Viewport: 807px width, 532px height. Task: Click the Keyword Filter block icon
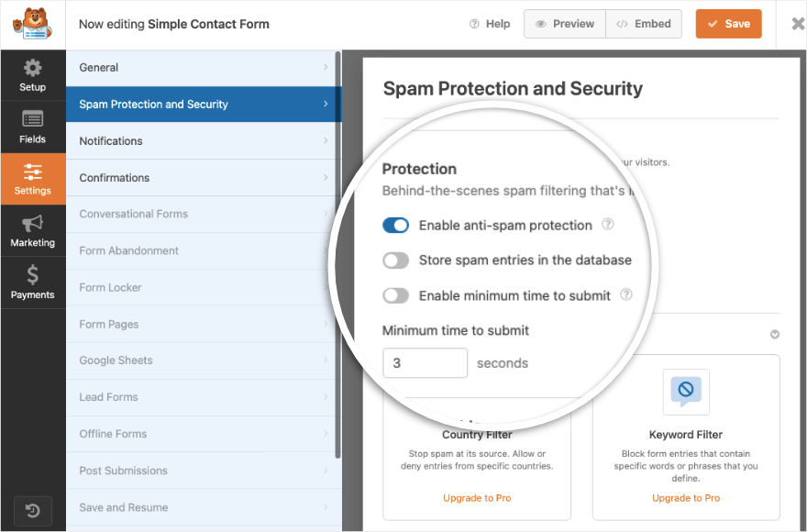coord(686,392)
